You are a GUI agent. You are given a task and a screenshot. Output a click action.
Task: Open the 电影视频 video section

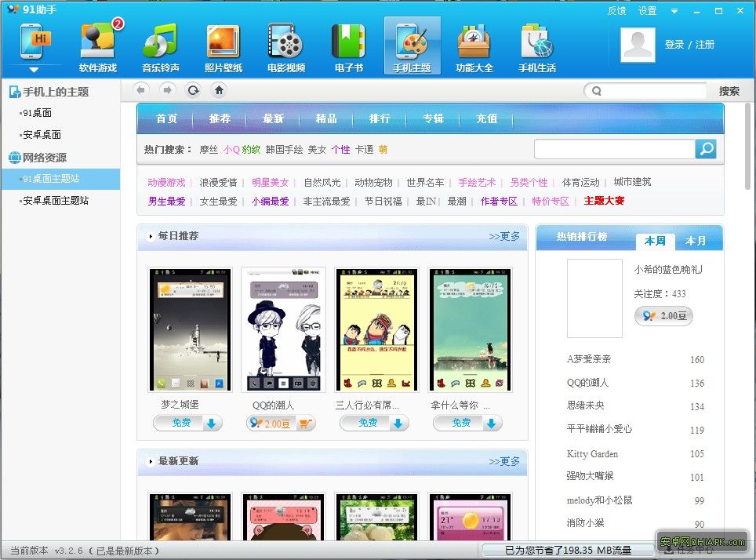click(286, 46)
